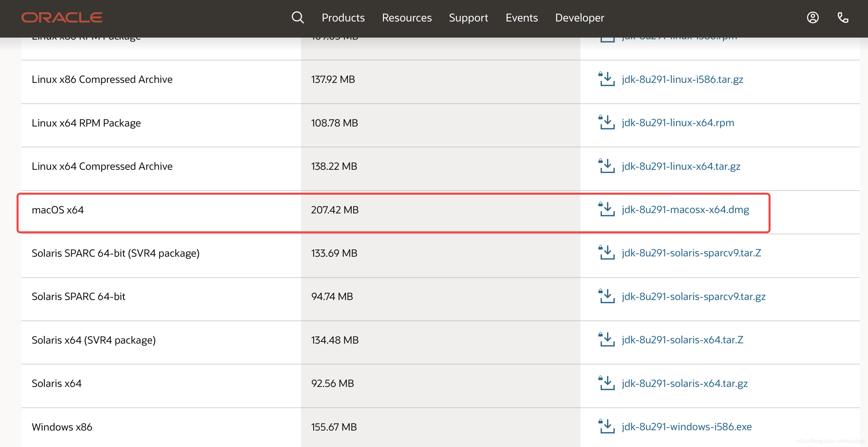
Task: Click download icon for solaris-sparcv9.tar.Z
Action: [x=607, y=253]
